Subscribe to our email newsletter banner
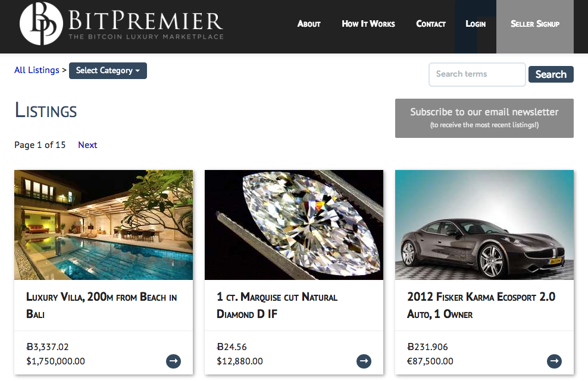This screenshot has height=381, width=588. 484,118
